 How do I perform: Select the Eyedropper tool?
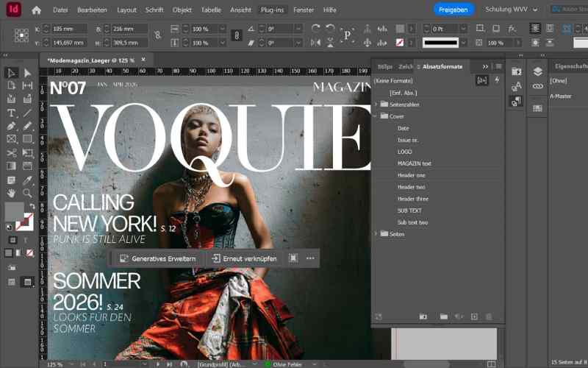coord(27,180)
